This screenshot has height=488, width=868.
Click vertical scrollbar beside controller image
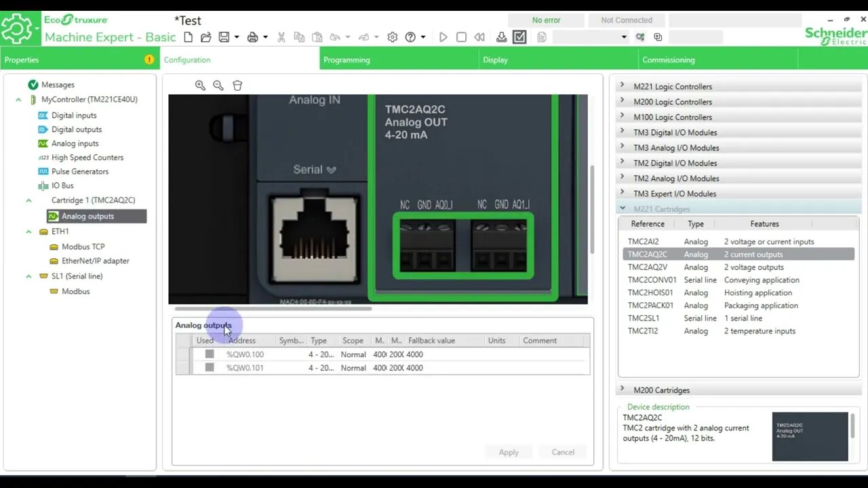tap(592, 209)
